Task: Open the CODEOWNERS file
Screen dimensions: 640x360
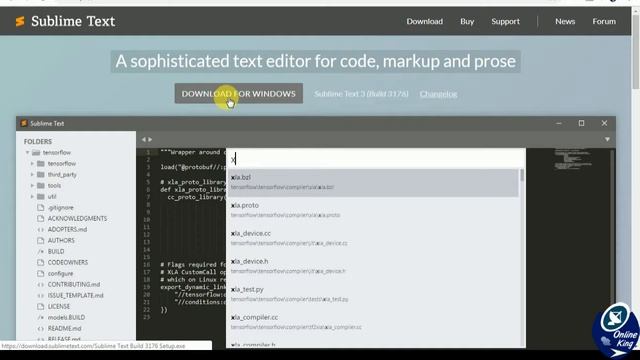Action: (x=68, y=262)
